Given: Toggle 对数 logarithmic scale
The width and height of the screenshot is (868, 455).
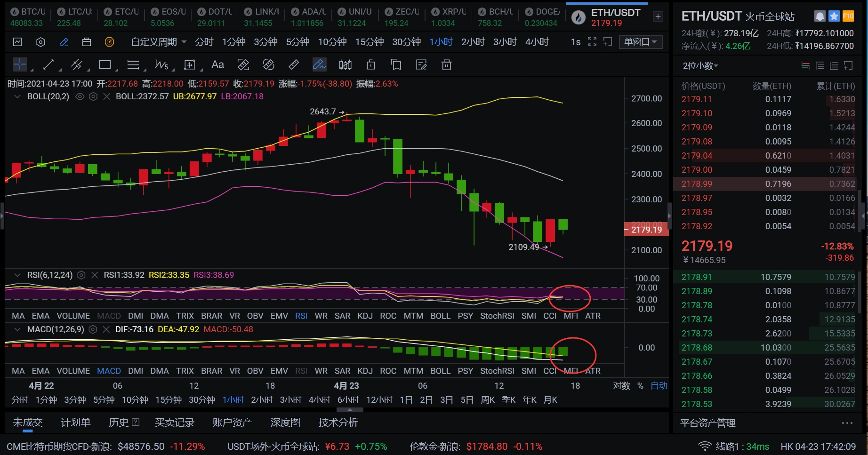Looking at the screenshot, I should pyautogui.click(x=622, y=385).
